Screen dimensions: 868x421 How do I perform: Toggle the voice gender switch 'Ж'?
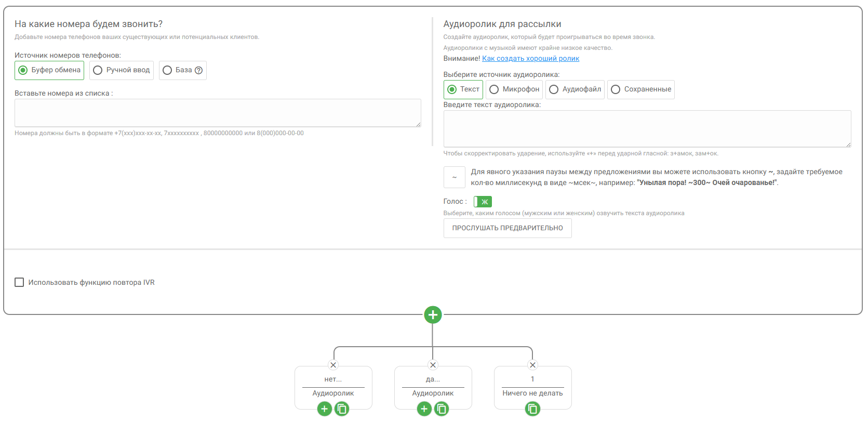483,202
